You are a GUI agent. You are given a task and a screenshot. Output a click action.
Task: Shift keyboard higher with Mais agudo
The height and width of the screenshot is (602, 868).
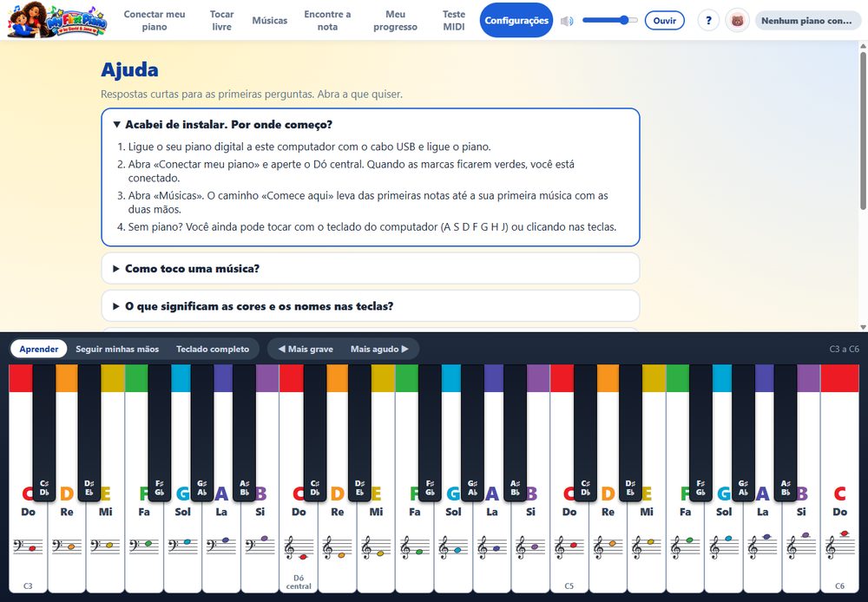[380, 349]
